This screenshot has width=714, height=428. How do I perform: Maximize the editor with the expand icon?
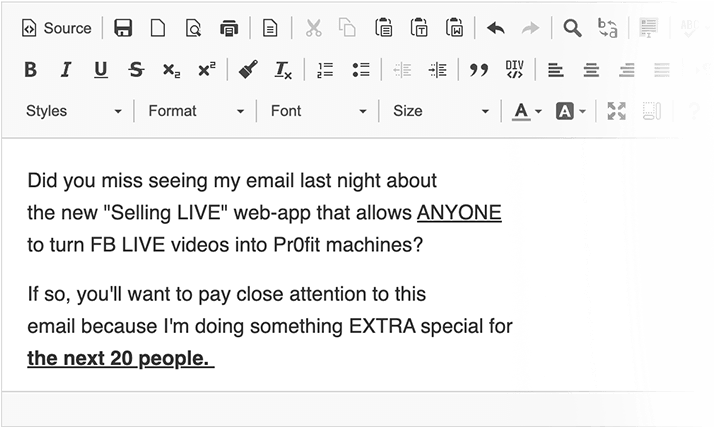[616, 111]
